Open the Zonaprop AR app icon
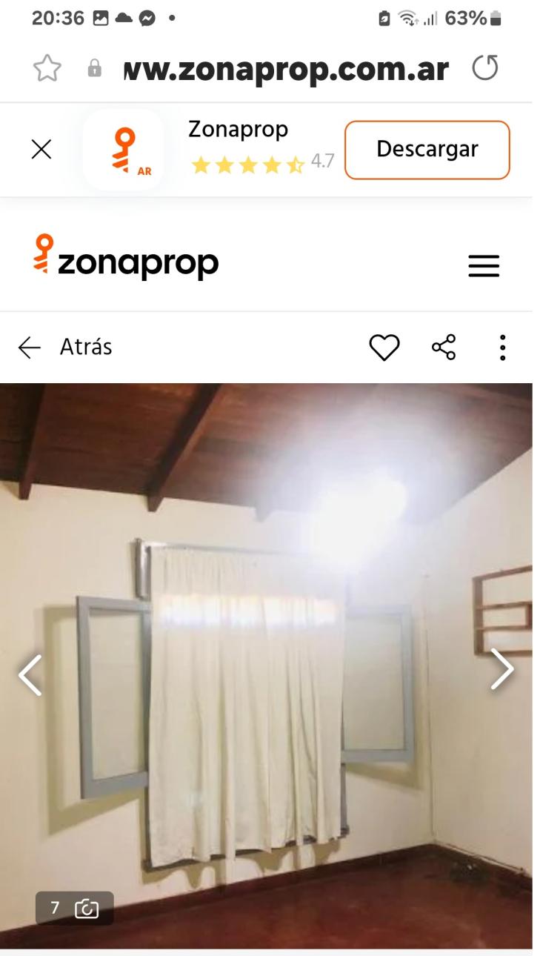 tap(124, 150)
